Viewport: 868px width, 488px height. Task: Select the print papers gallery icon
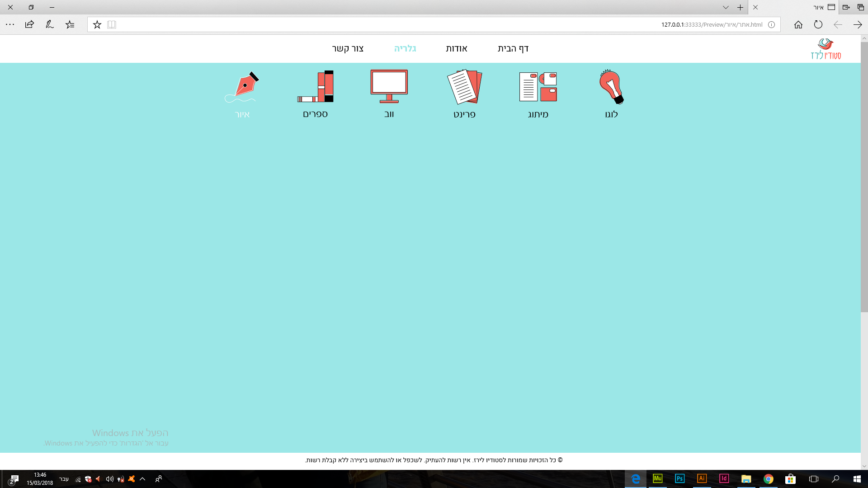(464, 87)
